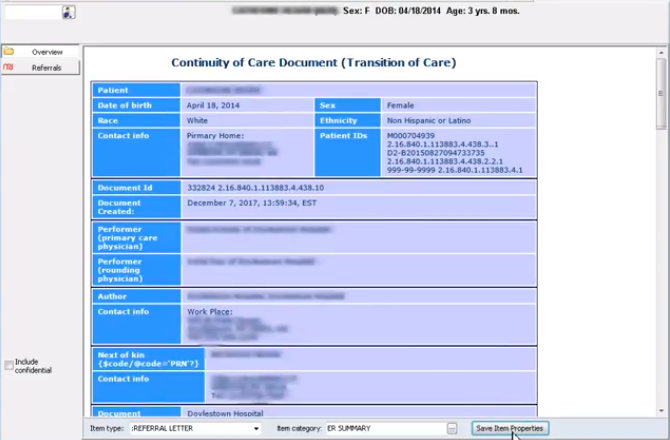The width and height of the screenshot is (670, 440).
Task: Click the 'Performer (rounding physician)' header cell
Action: click(x=136, y=270)
